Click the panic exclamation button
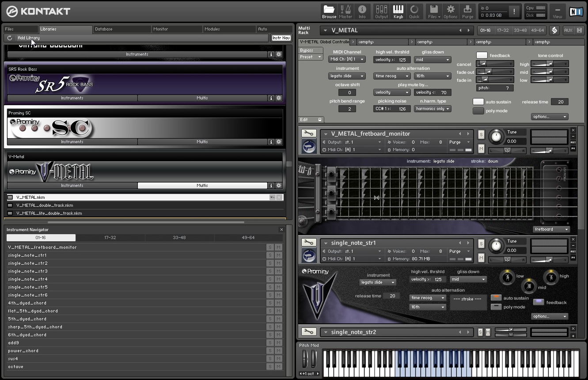This screenshot has height=380, width=588. [x=514, y=12]
